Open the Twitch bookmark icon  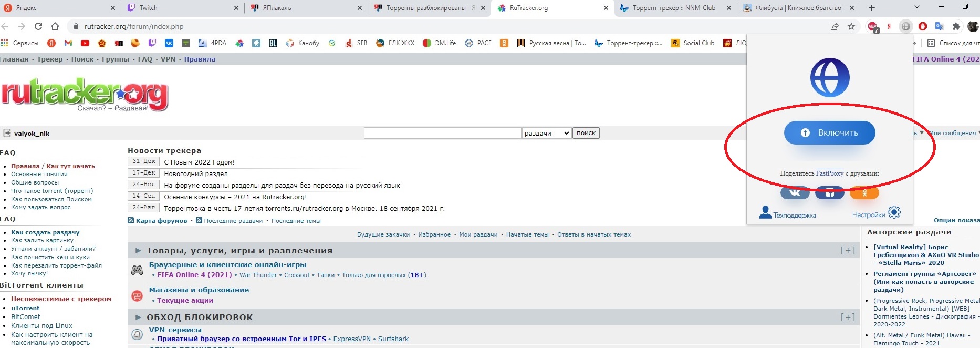pos(152,43)
